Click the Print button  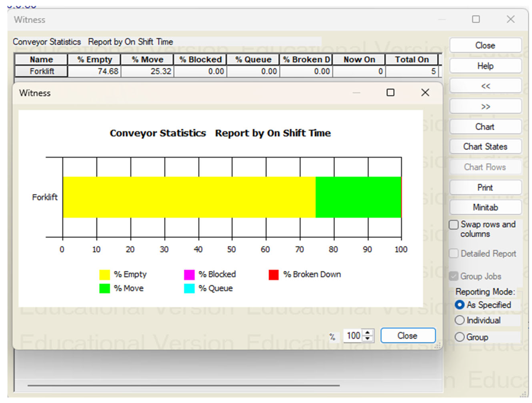485,187
